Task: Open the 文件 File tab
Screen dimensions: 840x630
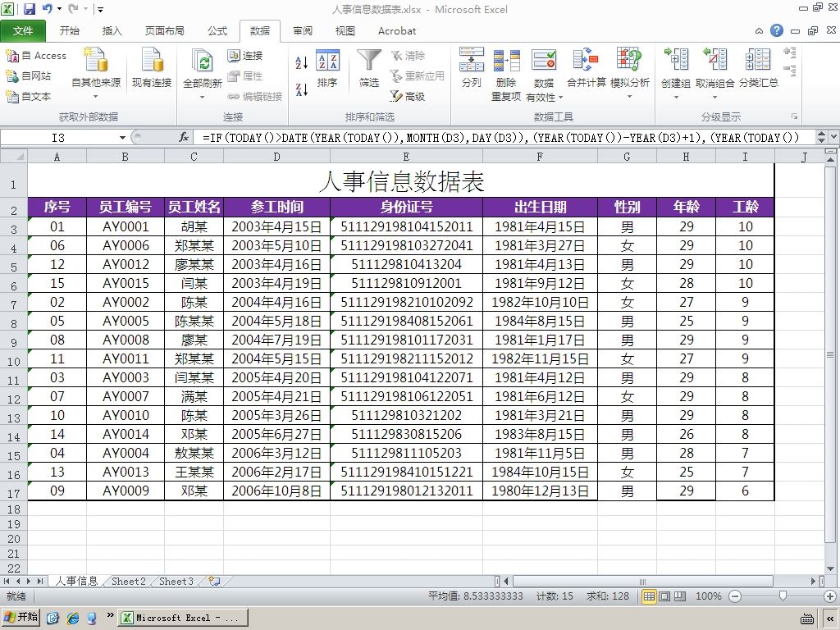Action: pos(23,30)
